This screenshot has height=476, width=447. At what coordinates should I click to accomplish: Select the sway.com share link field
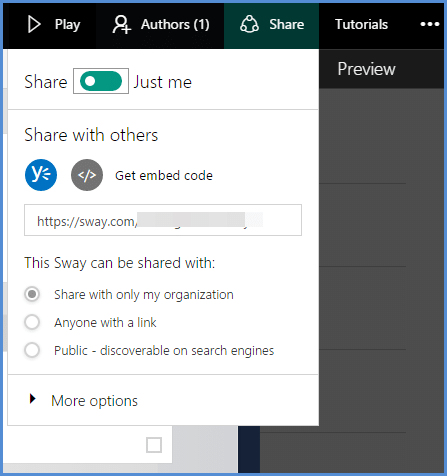click(163, 220)
